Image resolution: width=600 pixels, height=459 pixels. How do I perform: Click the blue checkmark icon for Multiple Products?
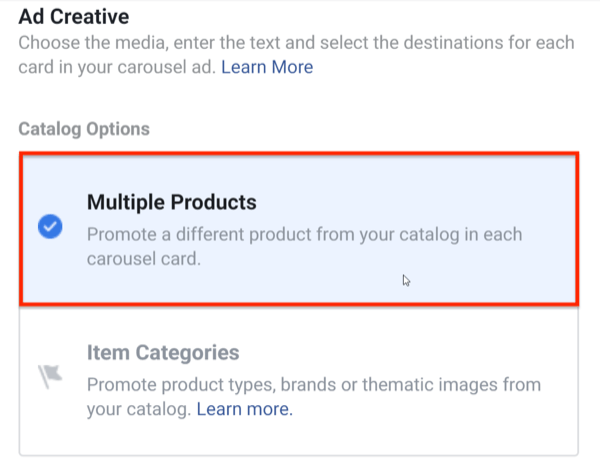49,227
